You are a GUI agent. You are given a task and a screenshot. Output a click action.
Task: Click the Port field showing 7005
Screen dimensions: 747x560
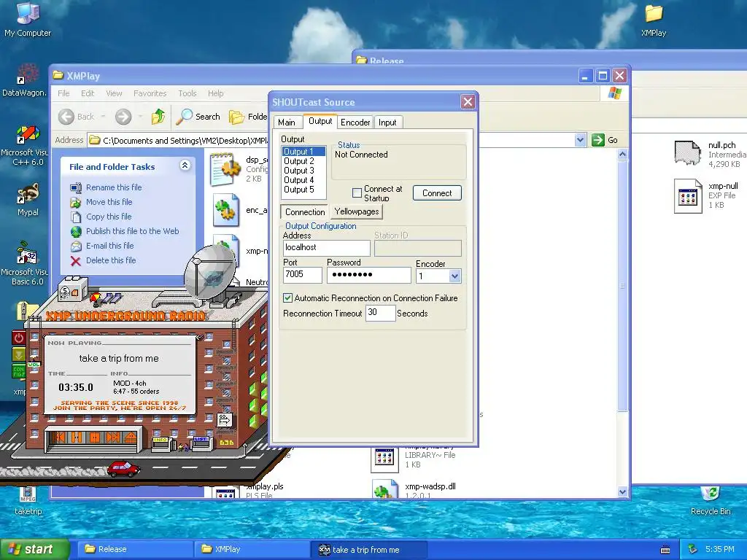[303, 275]
